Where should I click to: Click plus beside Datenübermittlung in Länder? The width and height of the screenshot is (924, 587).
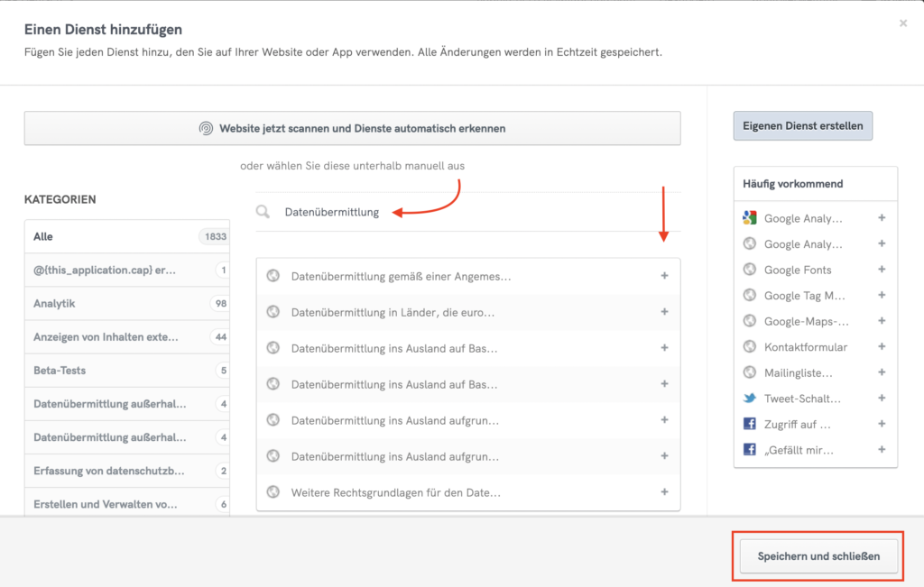click(x=664, y=312)
